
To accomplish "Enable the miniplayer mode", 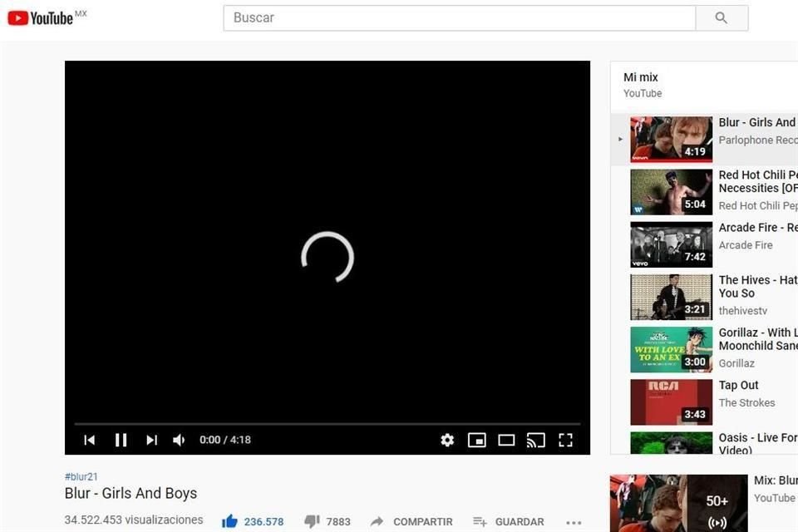I will [x=477, y=440].
